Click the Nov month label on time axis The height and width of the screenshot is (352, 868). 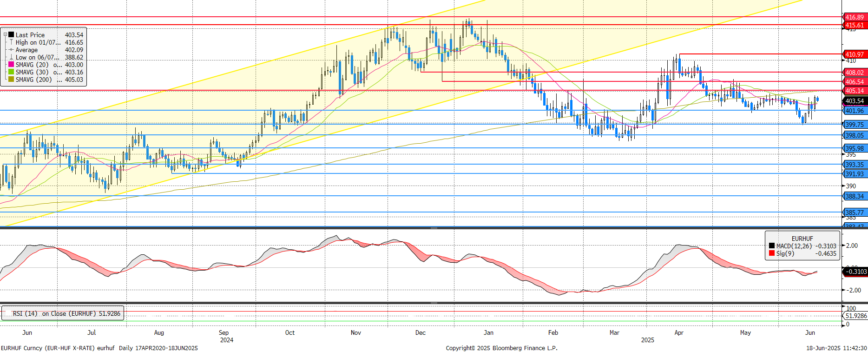click(x=356, y=332)
